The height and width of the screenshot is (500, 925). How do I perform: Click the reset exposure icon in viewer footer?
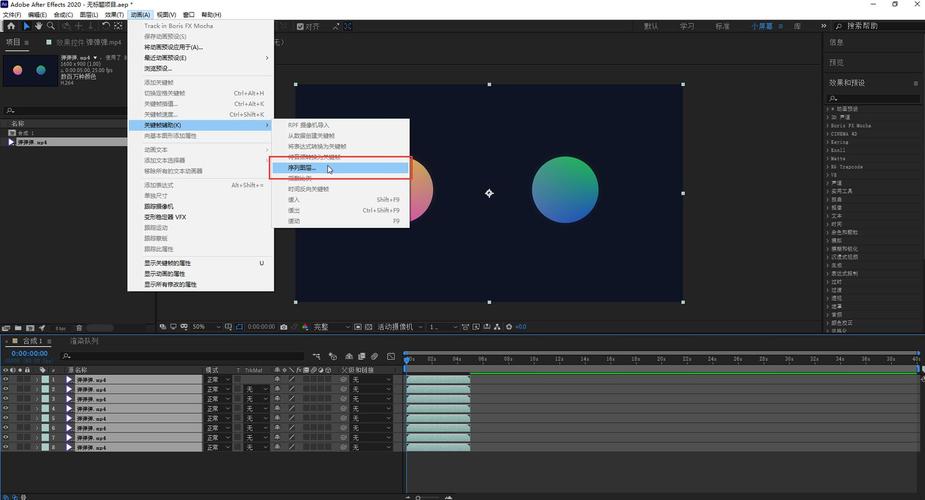click(x=509, y=327)
